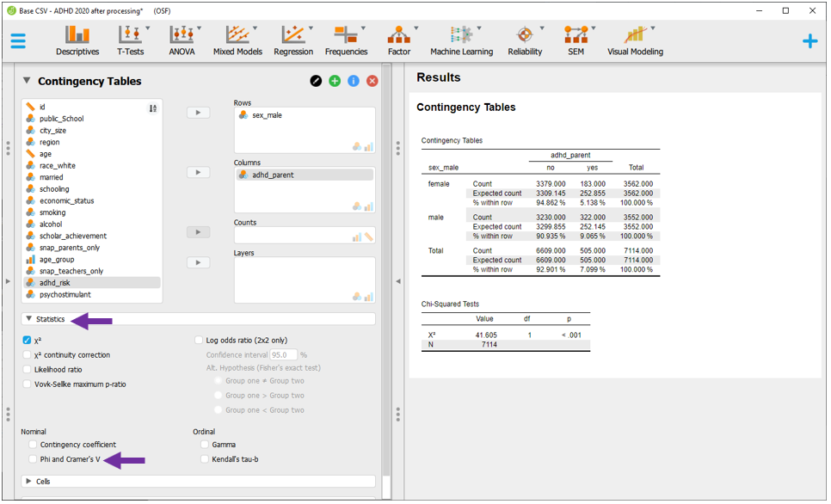Click the blue info help icon
This screenshot has width=831, height=504.
tap(354, 81)
